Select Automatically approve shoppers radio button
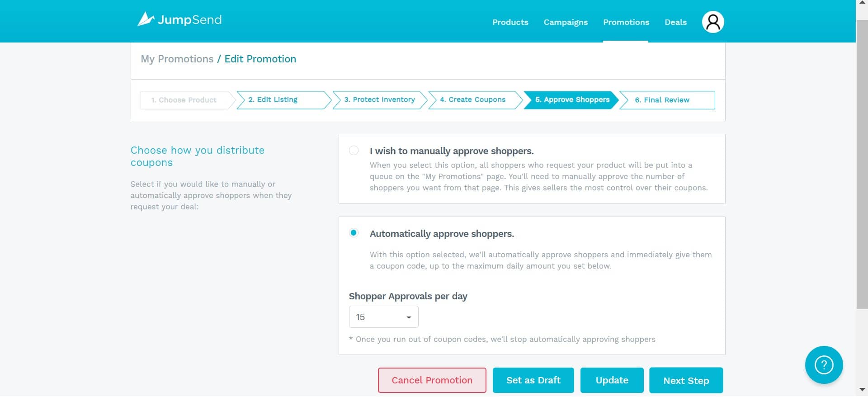 tap(354, 233)
